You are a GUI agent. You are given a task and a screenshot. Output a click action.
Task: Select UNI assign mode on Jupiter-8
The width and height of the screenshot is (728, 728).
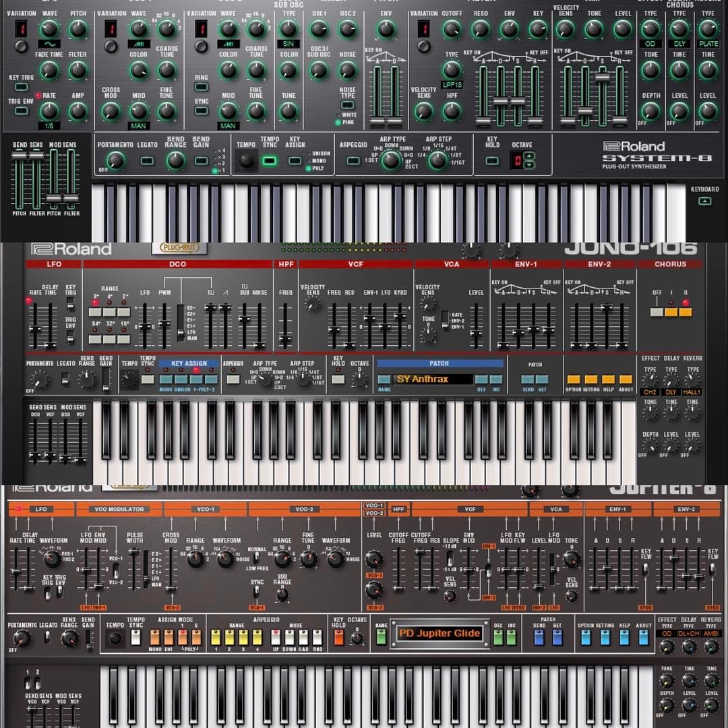169,637
